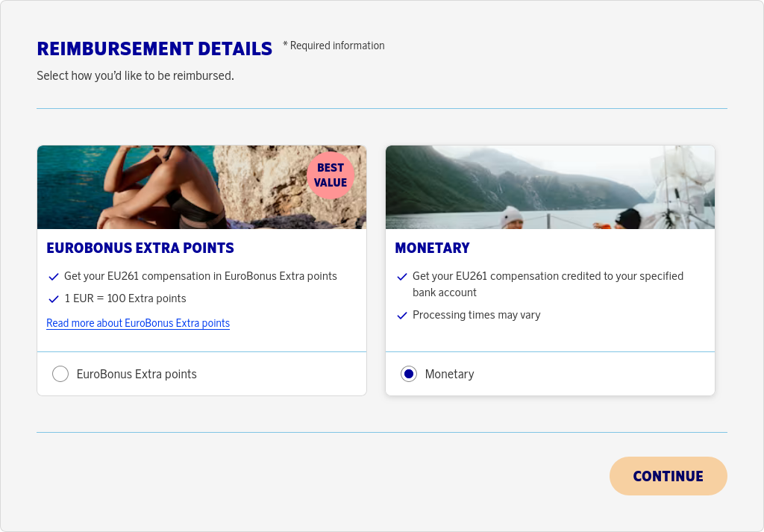Click the EuroBonus Extra points option label text
Screen dimensions: 764x532
pos(137,374)
